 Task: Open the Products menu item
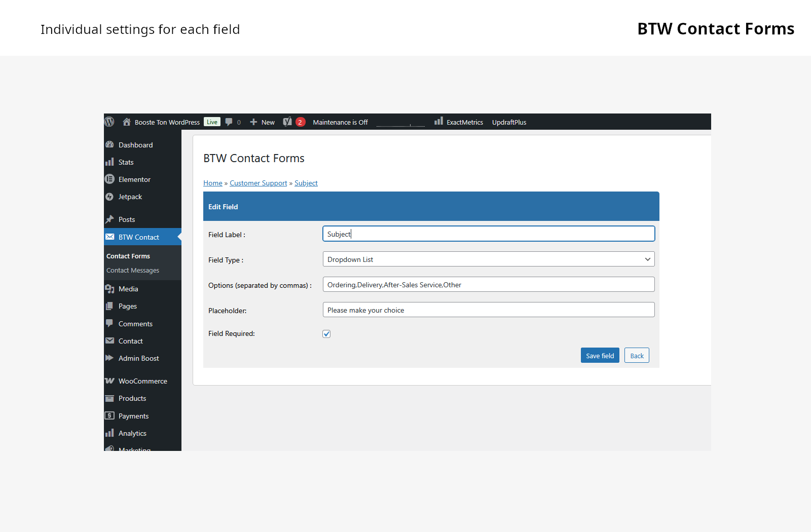pos(132,399)
